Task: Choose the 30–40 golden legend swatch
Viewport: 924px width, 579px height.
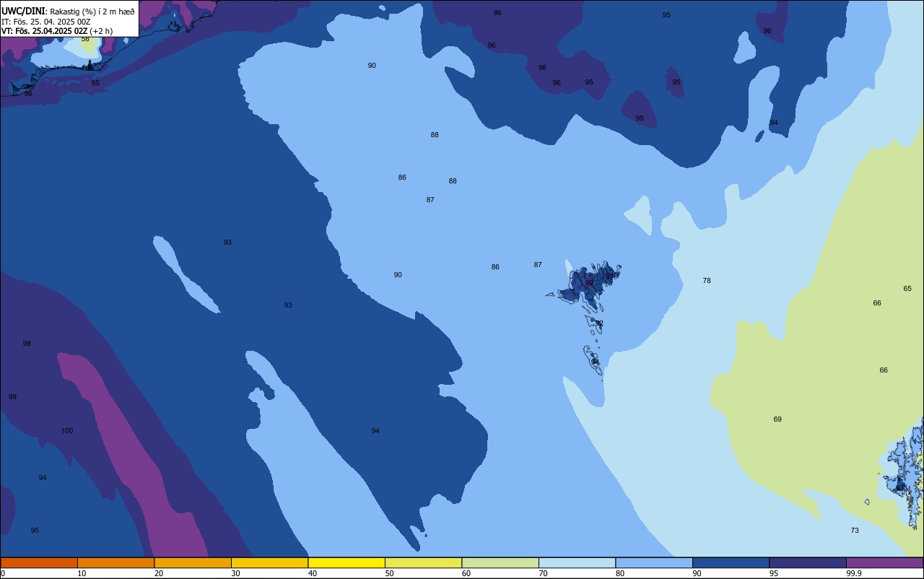Action: tap(269, 562)
